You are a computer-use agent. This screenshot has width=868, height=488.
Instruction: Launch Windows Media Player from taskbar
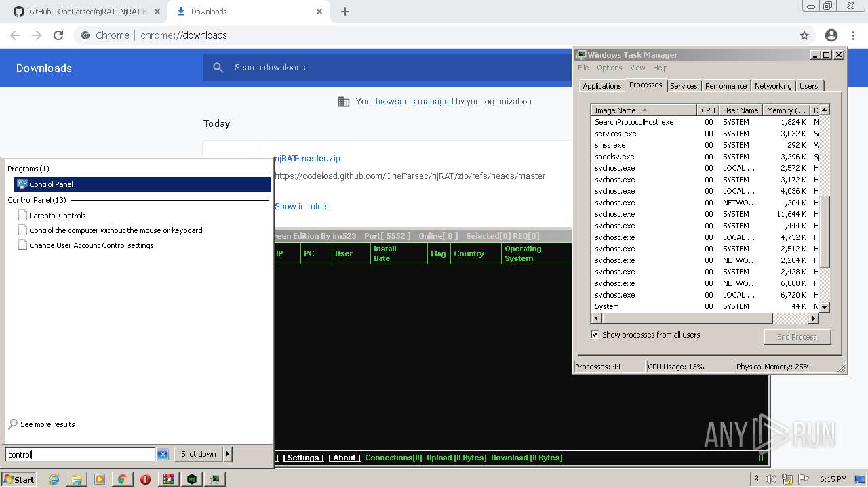(100, 479)
